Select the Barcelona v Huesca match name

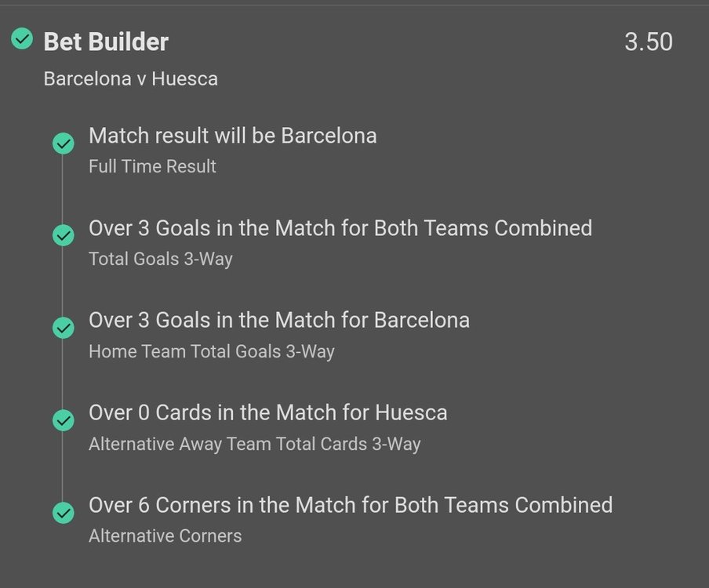coord(130,79)
